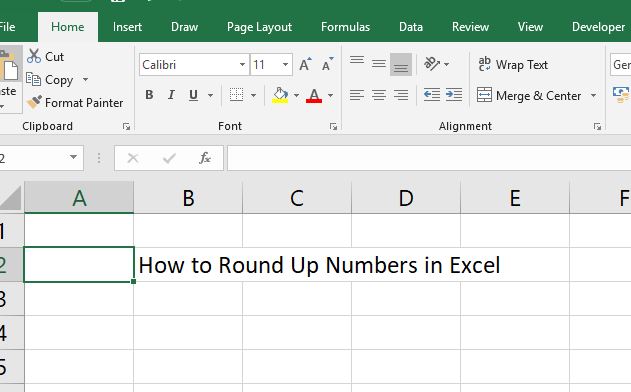
Task: Switch to the View tab
Action: pyautogui.click(x=530, y=27)
